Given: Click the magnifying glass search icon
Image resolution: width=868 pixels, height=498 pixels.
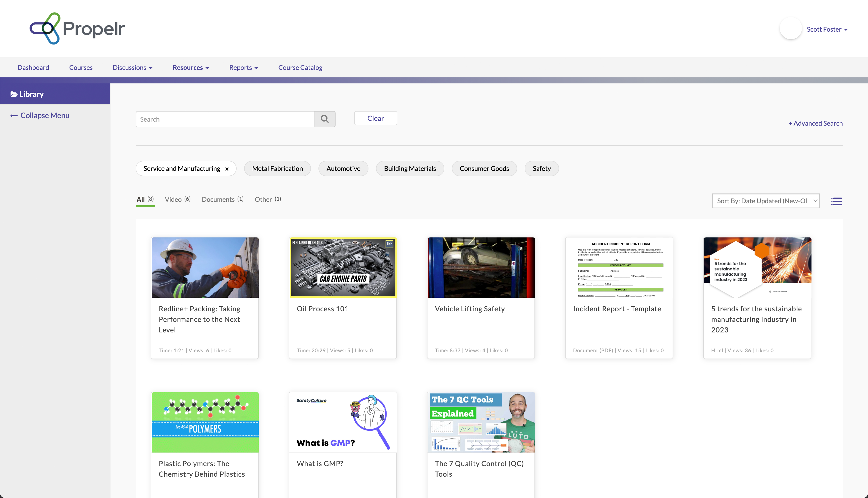Looking at the screenshot, I should tap(324, 119).
